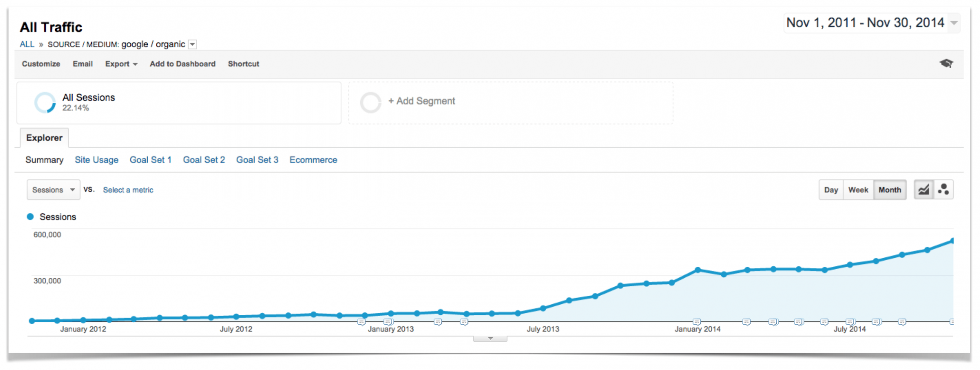The width and height of the screenshot is (980, 370).
Task: Select the line chart view icon
Action: pos(924,189)
